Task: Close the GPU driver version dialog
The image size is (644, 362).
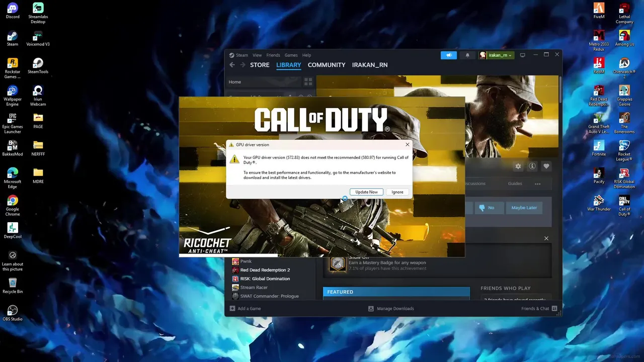Action: [x=407, y=144]
